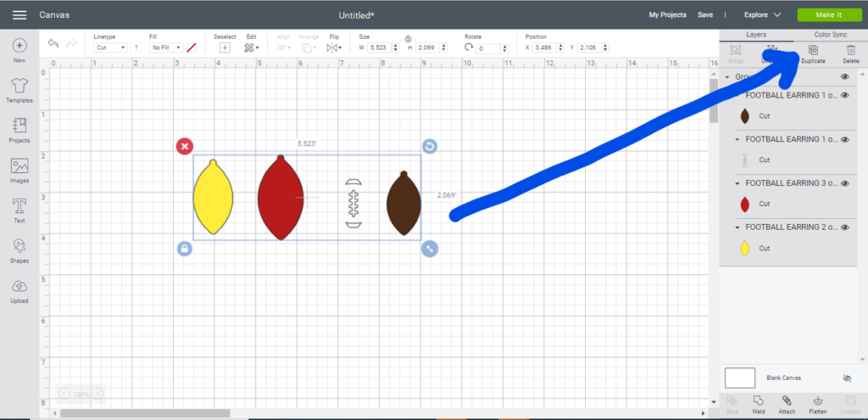Switch to the Color Sync tab
The width and height of the screenshot is (868, 420).
[831, 34]
